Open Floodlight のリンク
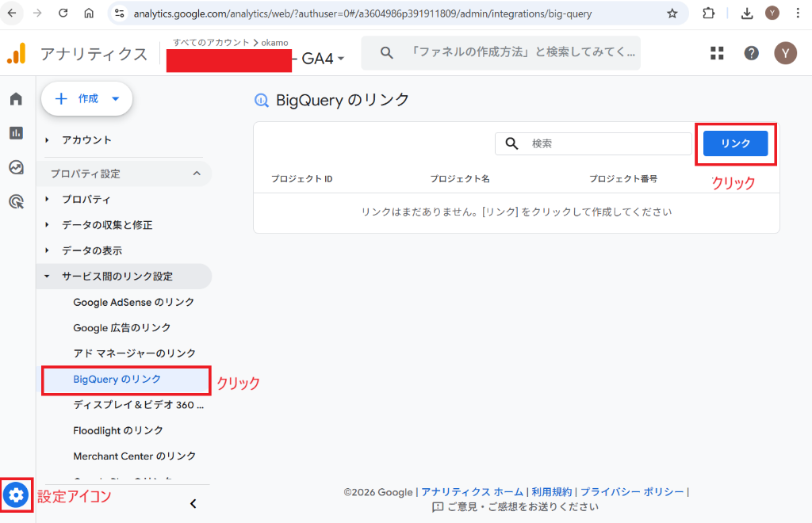Screen dimensions: 812x523 coord(118,430)
